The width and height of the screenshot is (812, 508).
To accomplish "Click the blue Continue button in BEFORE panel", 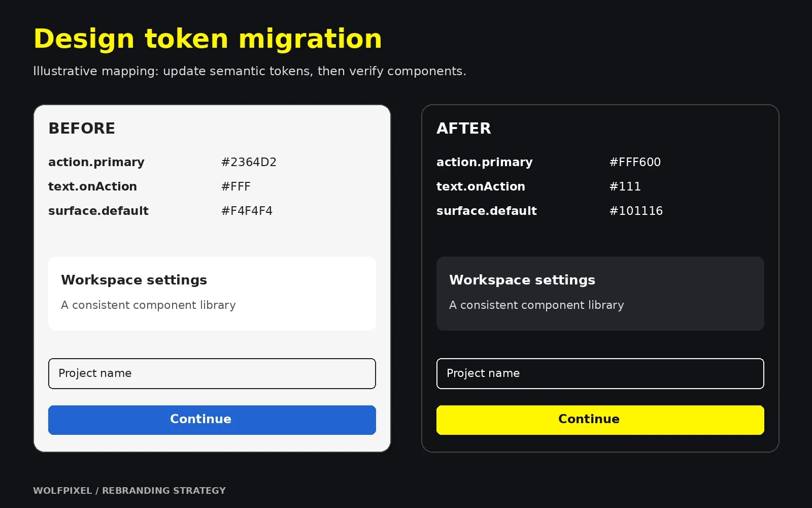I will (212, 420).
